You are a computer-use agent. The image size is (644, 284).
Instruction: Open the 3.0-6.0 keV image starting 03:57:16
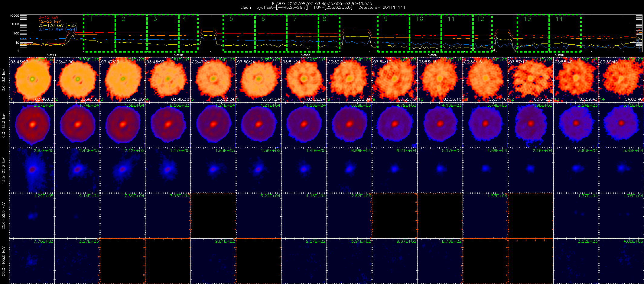click(x=531, y=79)
